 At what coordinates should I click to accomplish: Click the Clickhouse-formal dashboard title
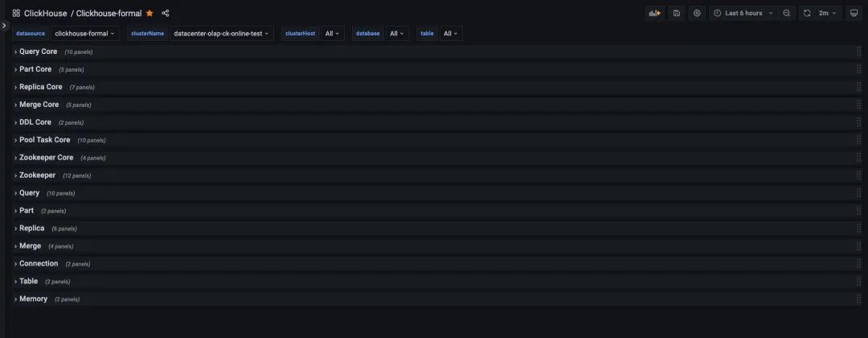pos(109,14)
